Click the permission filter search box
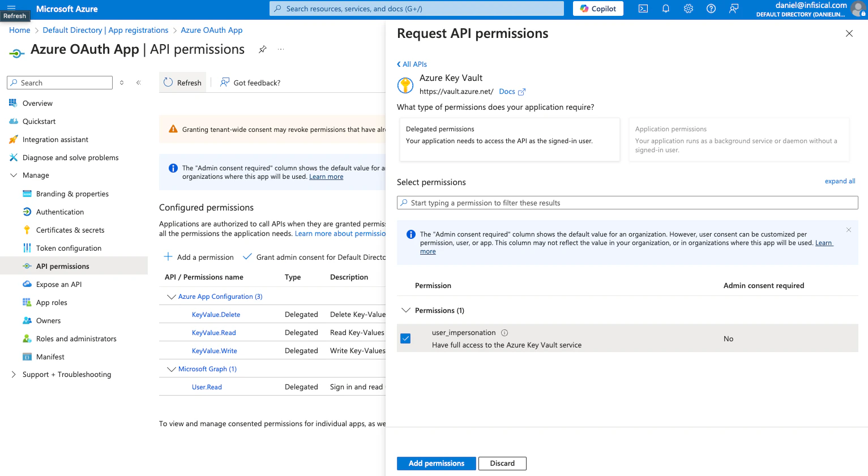Image resolution: width=868 pixels, height=476 pixels. click(627, 203)
